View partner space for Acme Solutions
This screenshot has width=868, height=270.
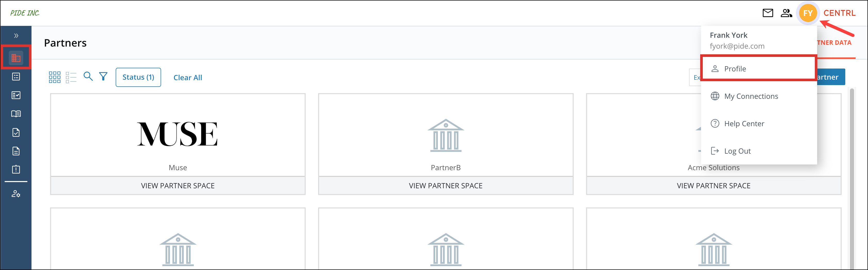713,186
